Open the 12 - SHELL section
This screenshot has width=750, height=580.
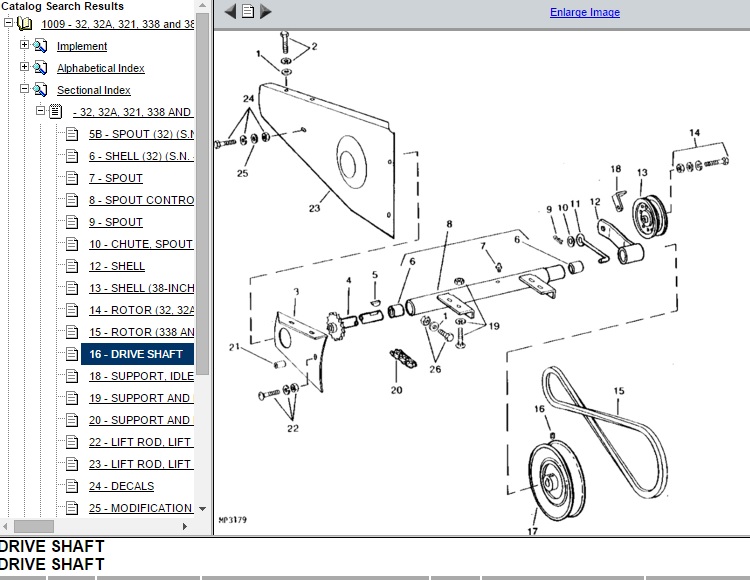pos(116,266)
